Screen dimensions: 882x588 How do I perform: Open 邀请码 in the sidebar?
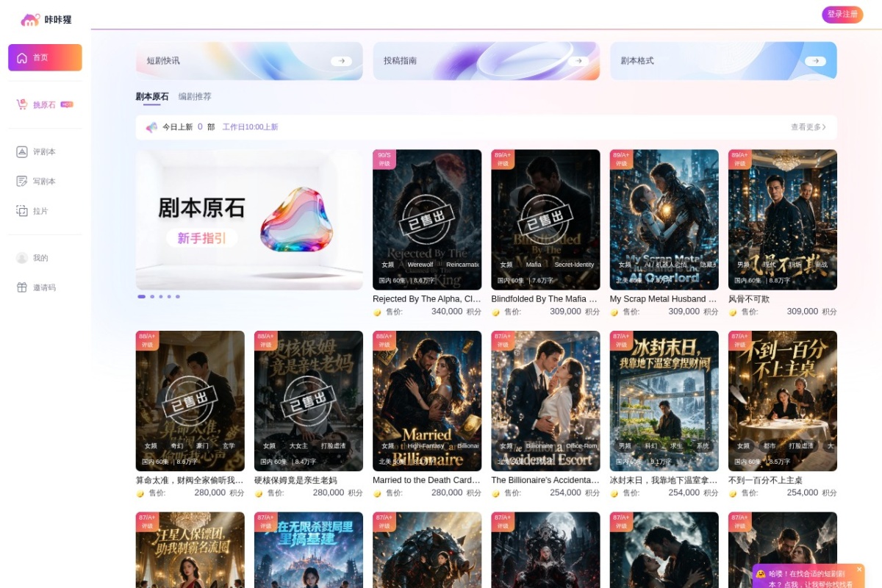point(45,287)
